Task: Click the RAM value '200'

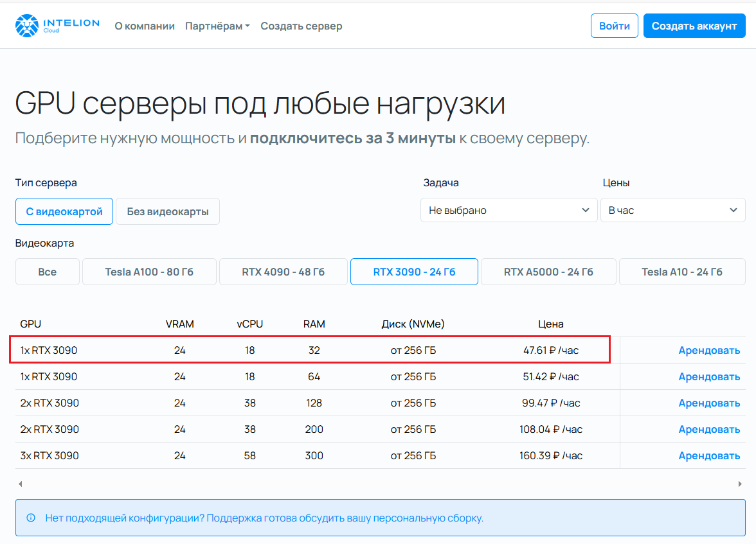Action: 314,429
